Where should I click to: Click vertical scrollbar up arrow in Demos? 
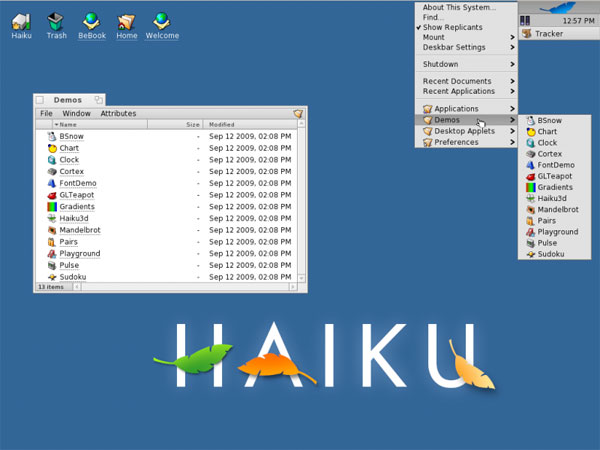pyautogui.click(x=302, y=124)
